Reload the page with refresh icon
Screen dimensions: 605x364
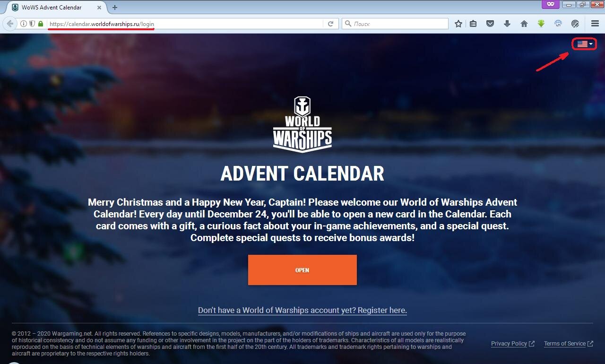[331, 24]
